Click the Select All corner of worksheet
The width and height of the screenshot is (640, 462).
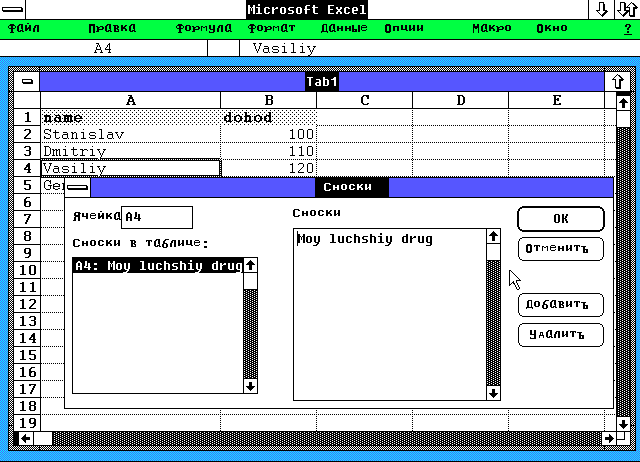[x=27, y=100]
